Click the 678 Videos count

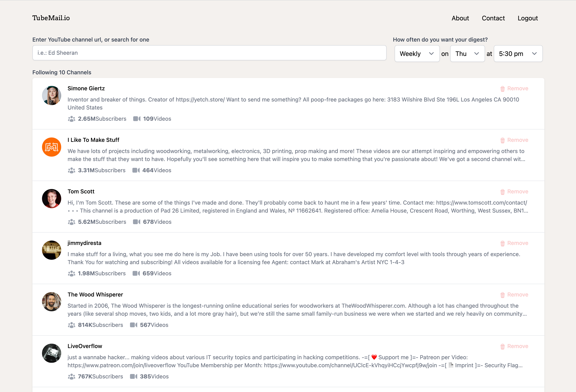pos(157,222)
